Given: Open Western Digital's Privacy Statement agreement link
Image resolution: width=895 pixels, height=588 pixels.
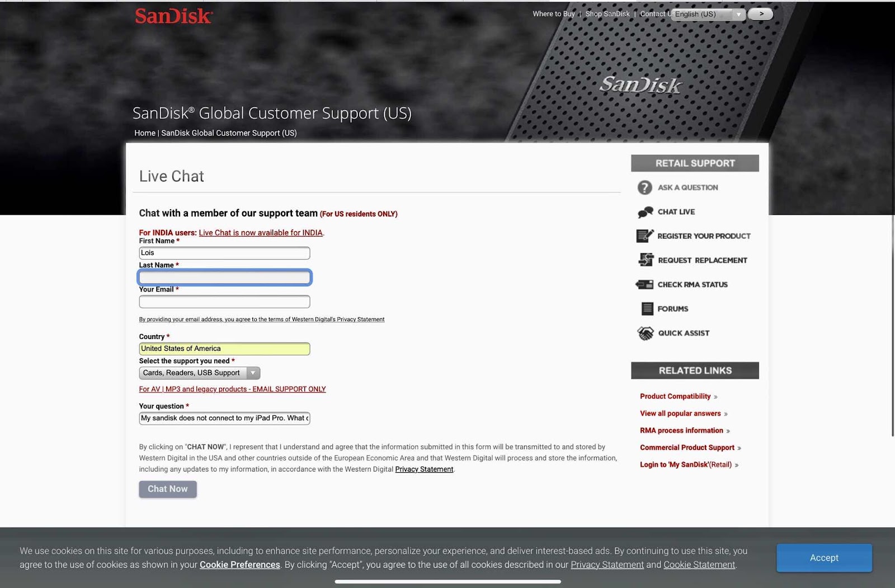Looking at the screenshot, I should click(x=262, y=319).
